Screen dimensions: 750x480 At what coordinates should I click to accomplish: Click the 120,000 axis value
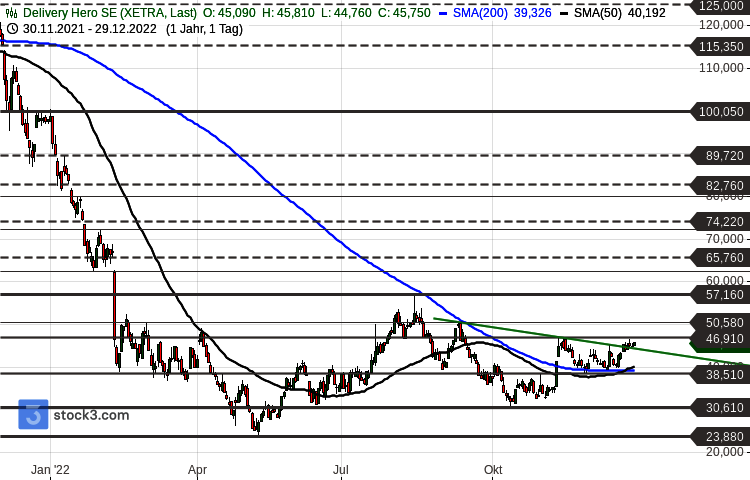tap(721, 25)
